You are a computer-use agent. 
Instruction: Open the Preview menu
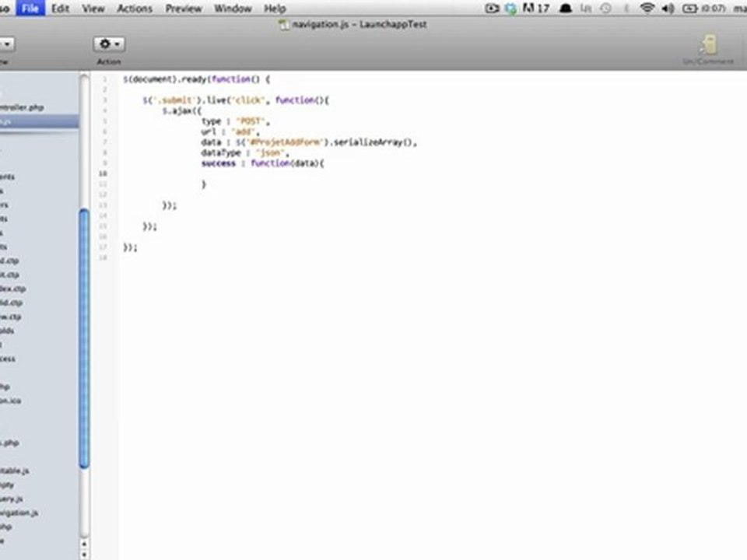point(184,8)
